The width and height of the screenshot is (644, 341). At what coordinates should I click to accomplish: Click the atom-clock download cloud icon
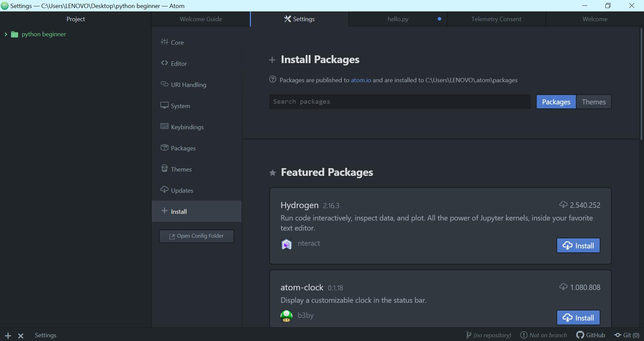(x=563, y=287)
